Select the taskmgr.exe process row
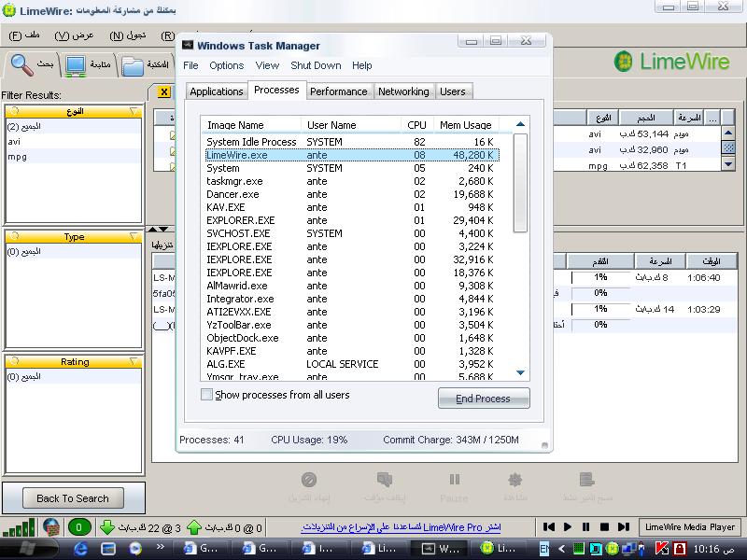Image resolution: width=747 pixels, height=560 pixels. (x=352, y=181)
